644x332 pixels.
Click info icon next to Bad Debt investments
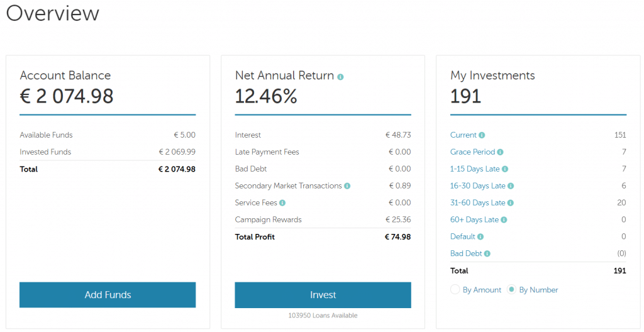pos(487,254)
